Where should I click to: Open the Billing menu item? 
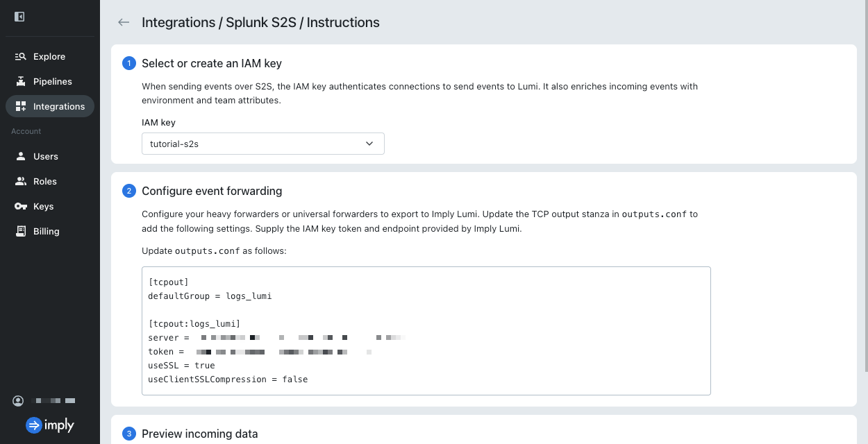[x=50, y=231]
